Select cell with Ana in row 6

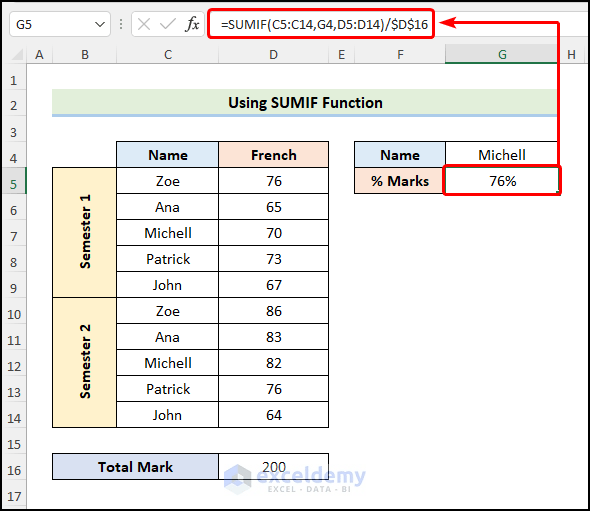tap(168, 207)
